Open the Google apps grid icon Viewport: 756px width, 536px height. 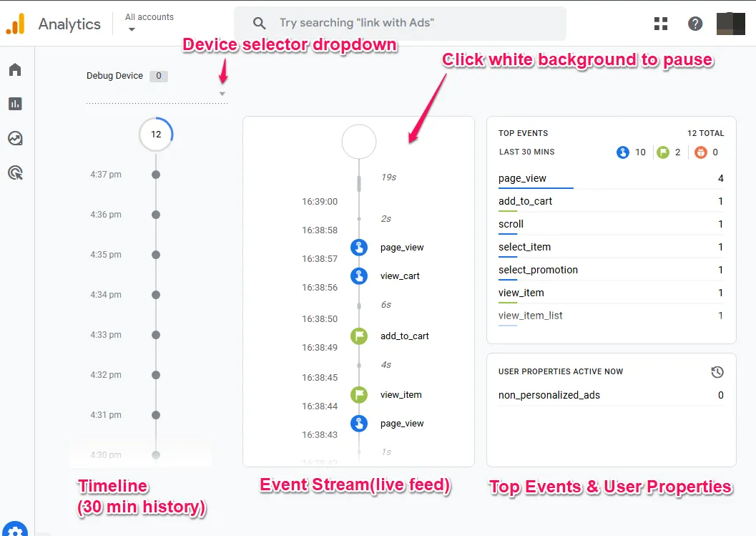click(661, 24)
